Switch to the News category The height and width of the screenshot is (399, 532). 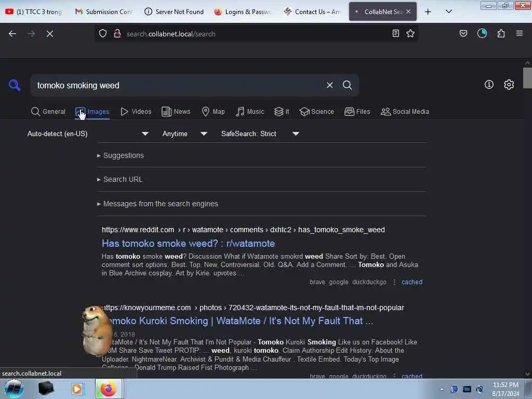point(176,112)
